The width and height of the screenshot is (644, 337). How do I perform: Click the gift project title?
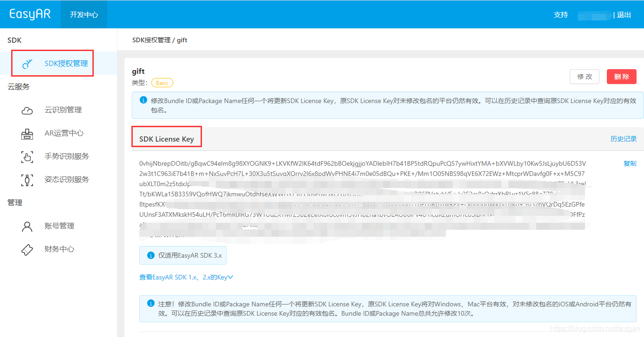(x=138, y=71)
